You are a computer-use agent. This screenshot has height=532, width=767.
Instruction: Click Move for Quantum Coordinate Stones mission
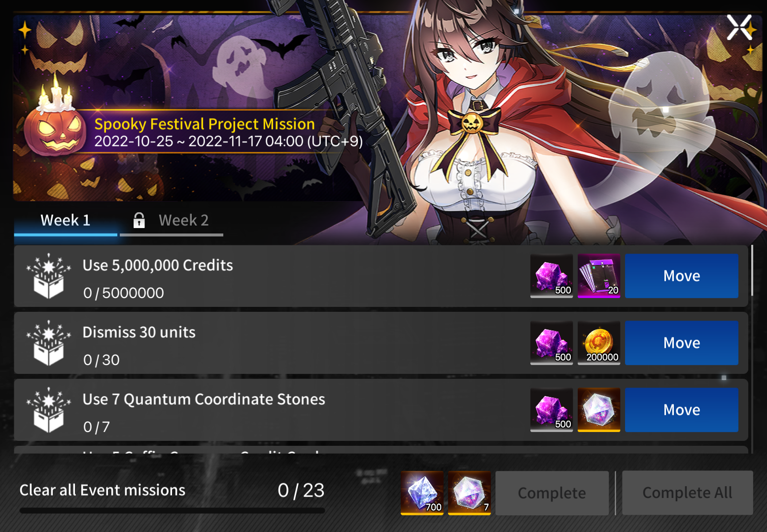(x=682, y=410)
